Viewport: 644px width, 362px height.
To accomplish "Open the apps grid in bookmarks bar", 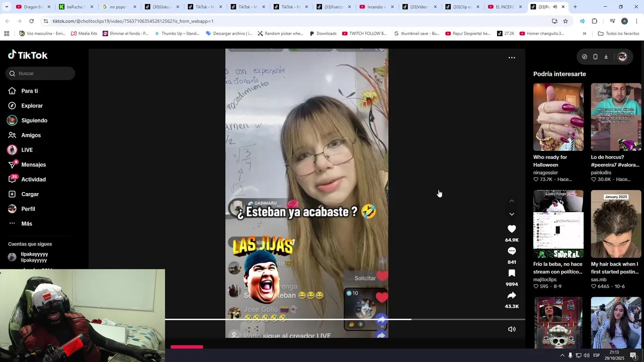I will pos(7,34).
